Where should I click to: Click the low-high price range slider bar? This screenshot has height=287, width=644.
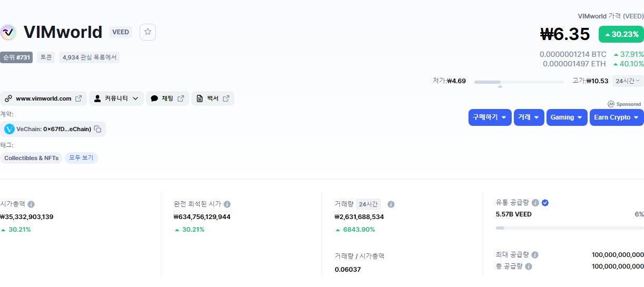[x=519, y=82]
